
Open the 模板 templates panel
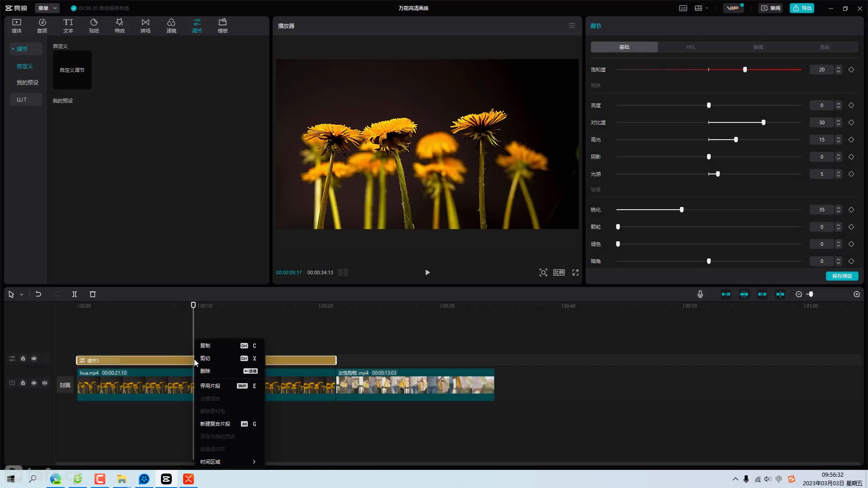point(223,26)
